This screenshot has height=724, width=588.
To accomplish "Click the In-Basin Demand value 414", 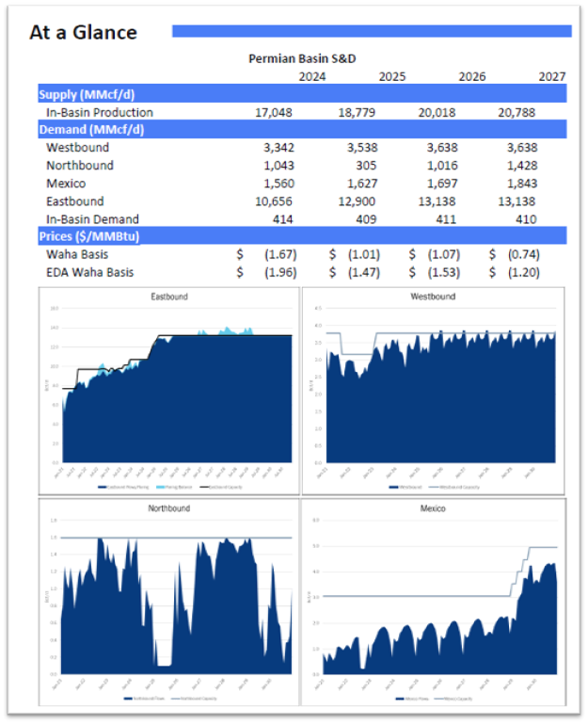I will 282,219.
